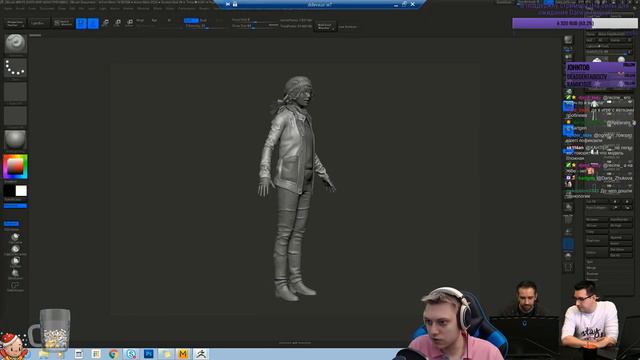
Task: Adjust the Focal Shift slider
Action: [x=255, y=20]
